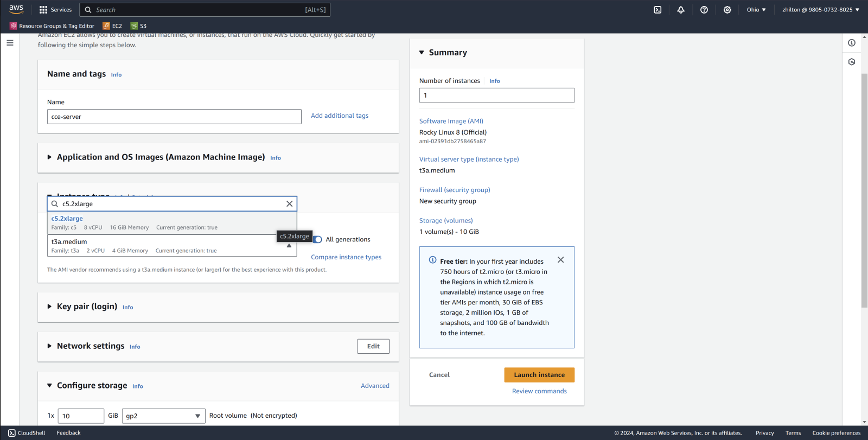The width and height of the screenshot is (868, 440).
Task: Open the Ohio region dropdown
Action: point(756,10)
